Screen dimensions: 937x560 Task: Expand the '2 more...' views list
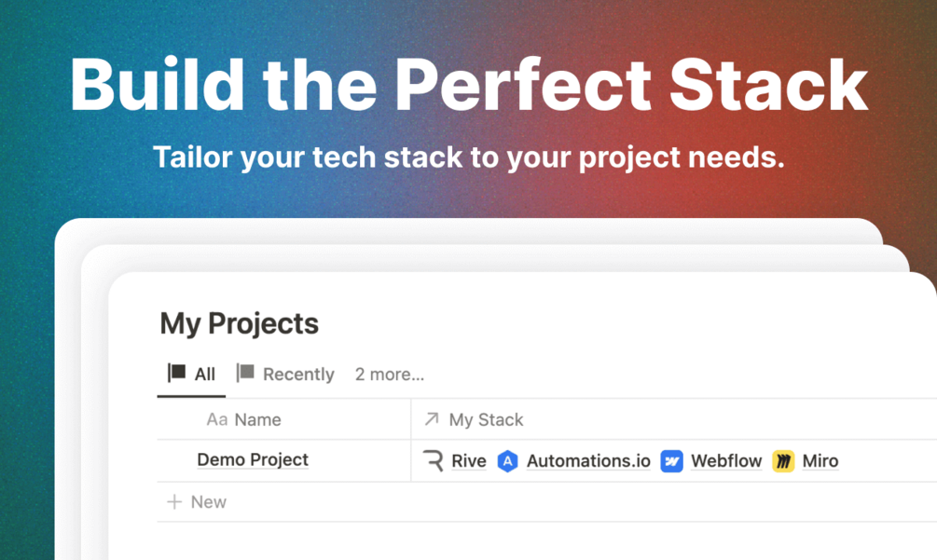point(389,375)
